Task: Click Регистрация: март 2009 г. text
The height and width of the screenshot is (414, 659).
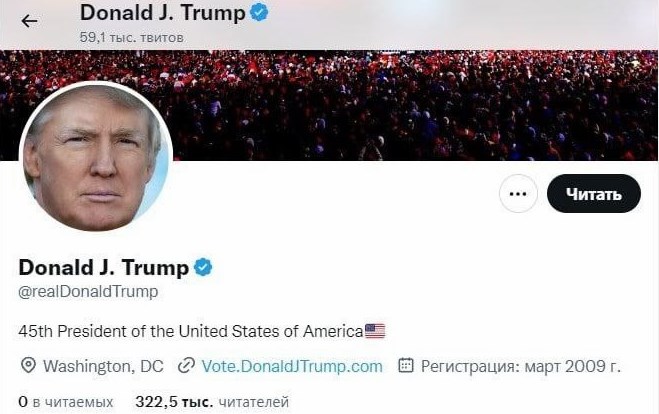Action: (x=521, y=366)
